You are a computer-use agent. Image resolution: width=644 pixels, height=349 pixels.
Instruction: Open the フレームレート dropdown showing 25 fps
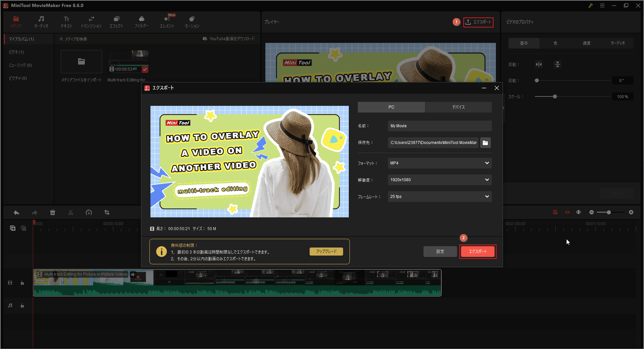coord(439,197)
